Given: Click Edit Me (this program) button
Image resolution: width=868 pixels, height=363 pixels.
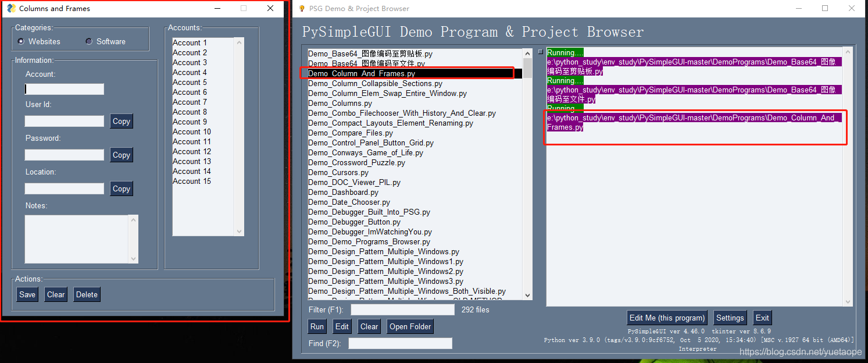Looking at the screenshot, I should [x=667, y=318].
